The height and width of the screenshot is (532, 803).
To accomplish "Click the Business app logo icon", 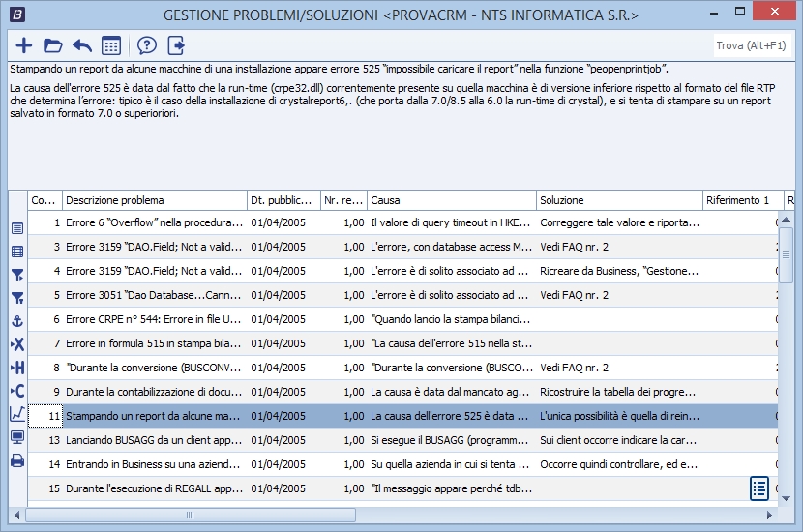I will coord(17,15).
